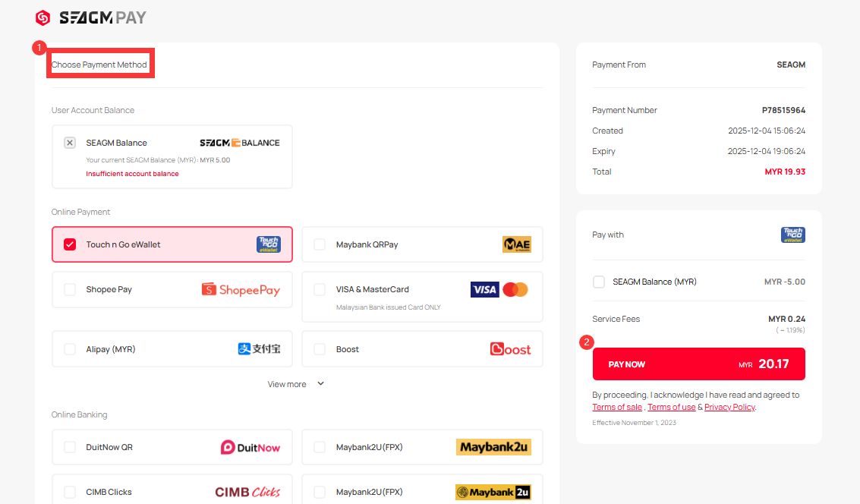Select the DuitNow QR checkbox
Viewport: 860px width, 504px height.
[x=70, y=447]
